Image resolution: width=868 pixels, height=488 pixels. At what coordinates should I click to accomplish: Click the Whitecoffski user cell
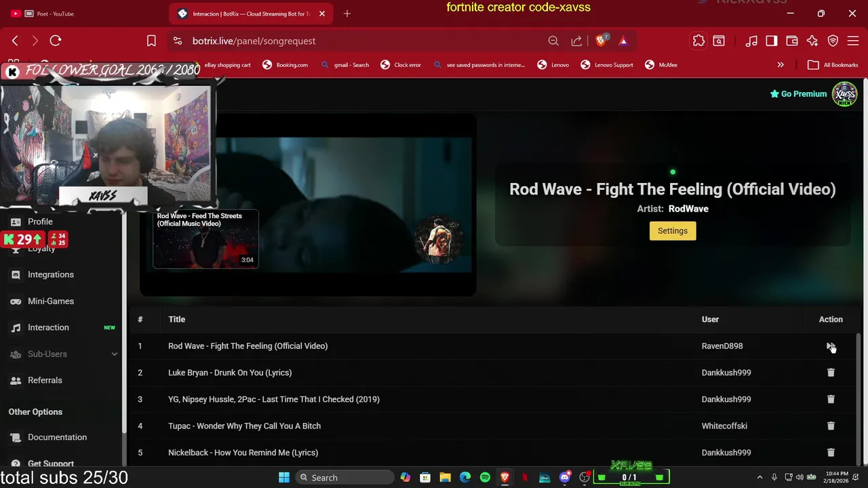pyautogui.click(x=724, y=426)
